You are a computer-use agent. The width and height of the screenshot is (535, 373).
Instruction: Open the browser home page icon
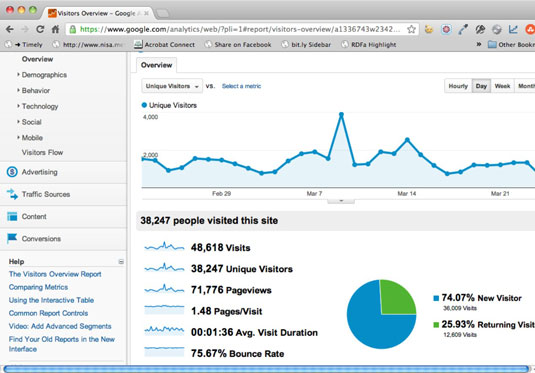[x=56, y=29]
